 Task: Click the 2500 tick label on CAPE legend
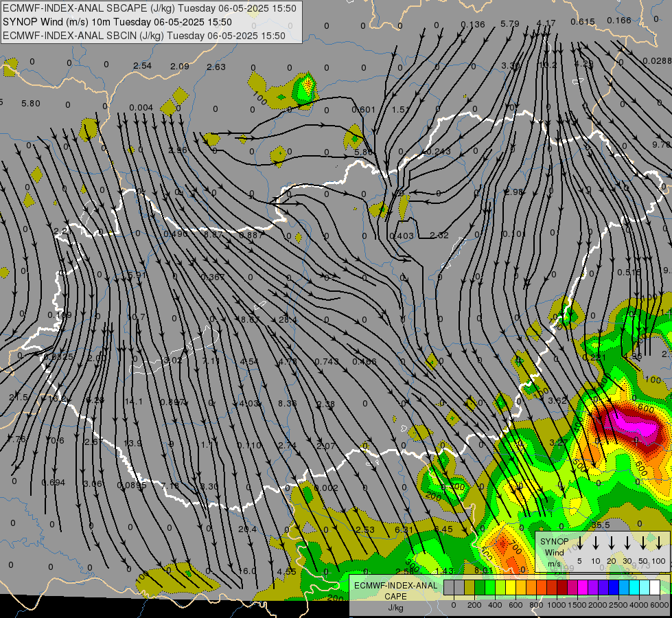tap(618, 605)
